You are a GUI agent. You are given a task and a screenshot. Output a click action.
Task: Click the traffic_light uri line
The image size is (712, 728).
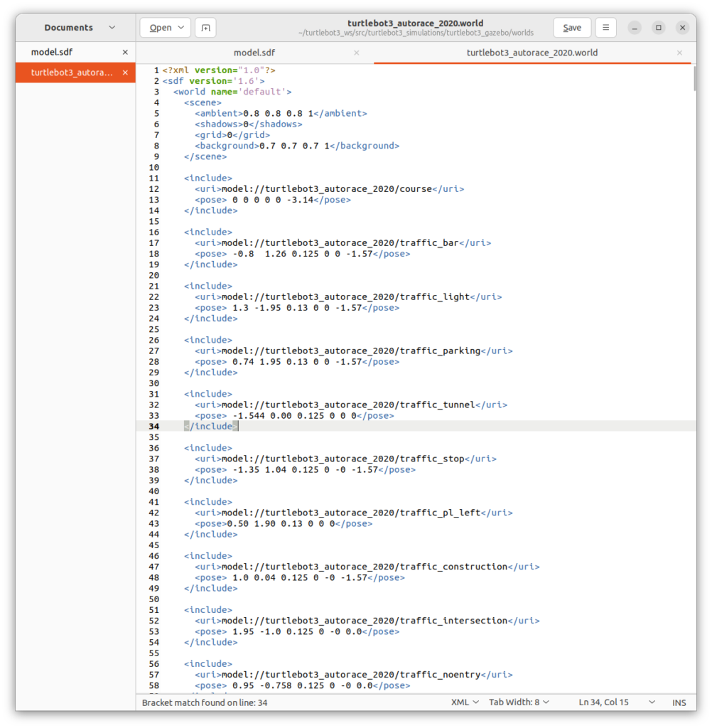tap(348, 296)
